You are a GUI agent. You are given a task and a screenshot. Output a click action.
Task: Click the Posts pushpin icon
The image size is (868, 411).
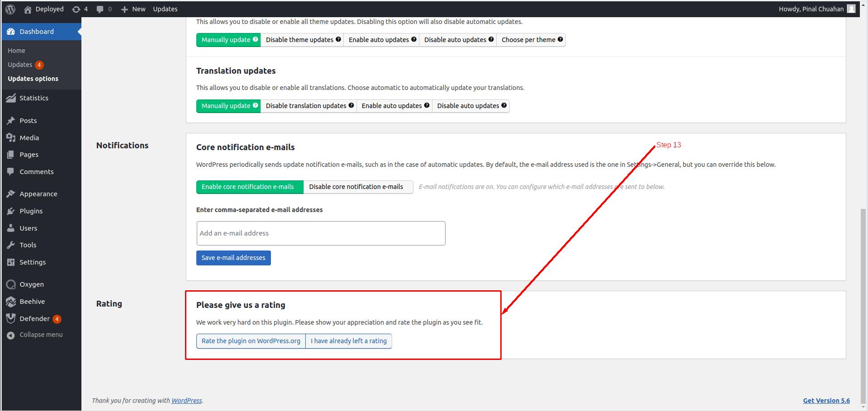[11, 121]
